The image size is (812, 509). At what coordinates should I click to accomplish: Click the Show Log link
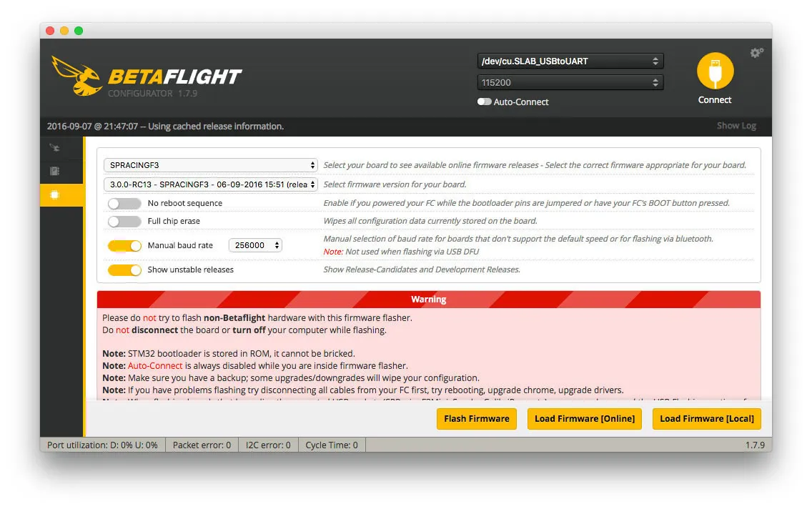[736, 126]
